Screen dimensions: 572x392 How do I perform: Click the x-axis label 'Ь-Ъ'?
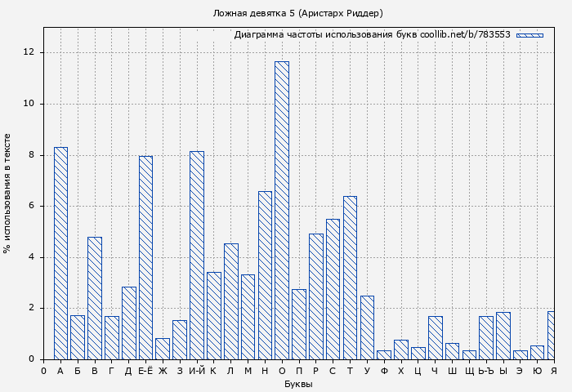click(485, 372)
